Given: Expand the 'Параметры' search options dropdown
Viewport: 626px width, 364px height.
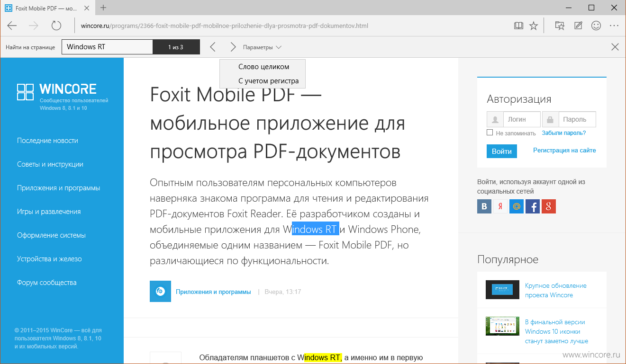Looking at the screenshot, I should 262,47.
